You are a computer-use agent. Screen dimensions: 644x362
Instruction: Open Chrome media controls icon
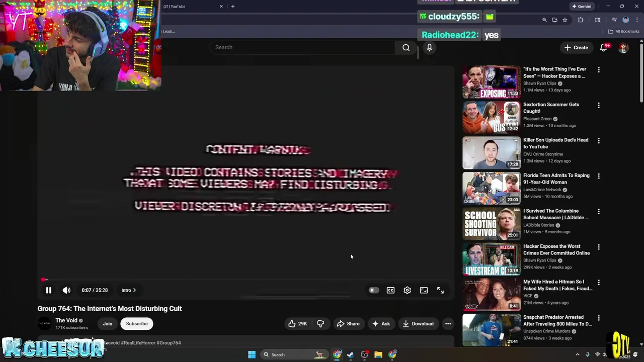coord(614,20)
